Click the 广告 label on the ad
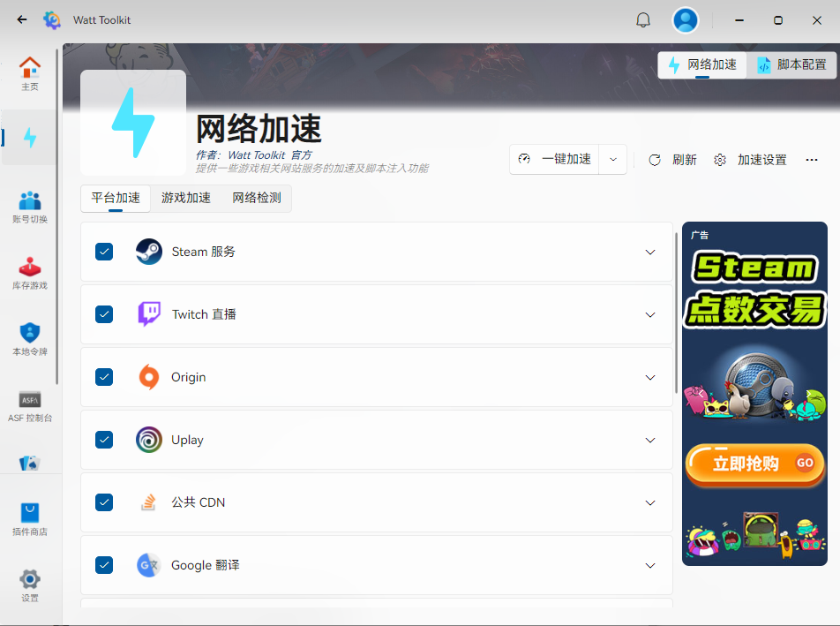 [700, 235]
